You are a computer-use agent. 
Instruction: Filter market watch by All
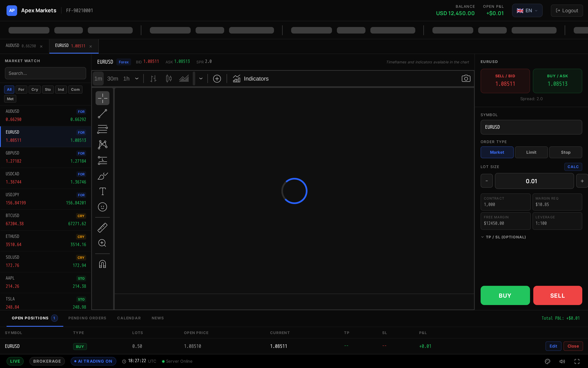pyautogui.click(x=9, y=90)
